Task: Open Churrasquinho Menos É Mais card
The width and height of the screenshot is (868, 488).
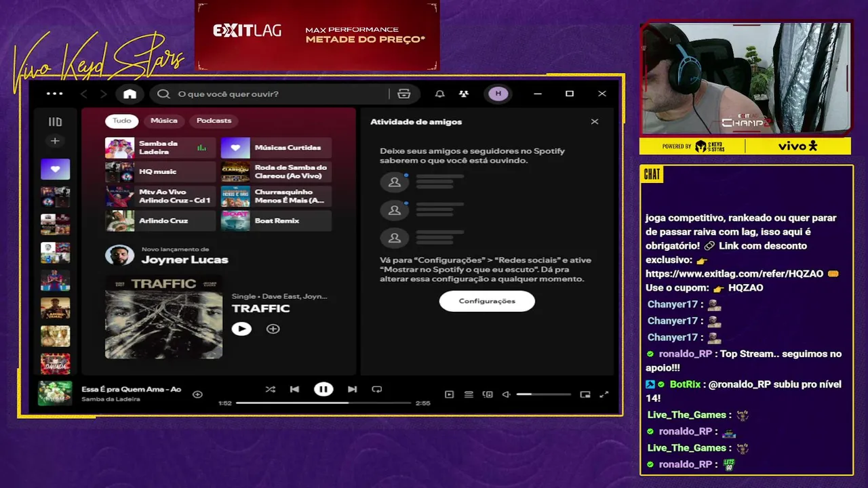Action: [x=276, y=197]
